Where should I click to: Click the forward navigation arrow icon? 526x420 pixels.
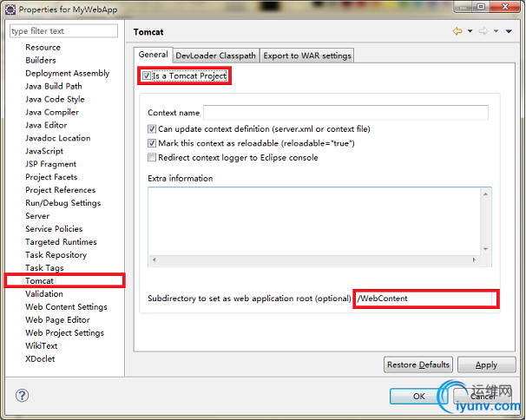coord(483,31)
